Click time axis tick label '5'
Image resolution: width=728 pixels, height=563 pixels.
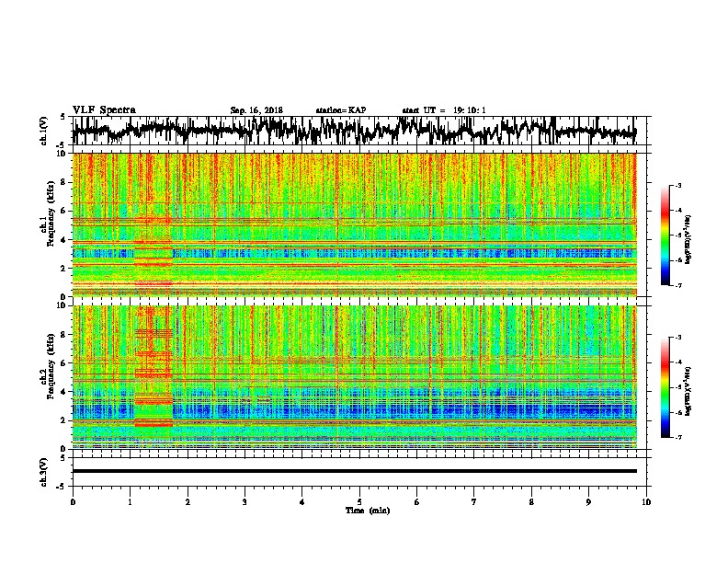359,501
